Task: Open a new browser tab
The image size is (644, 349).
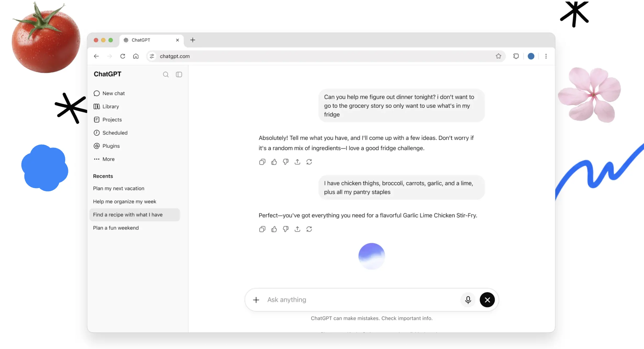Action: pos(193,40)
